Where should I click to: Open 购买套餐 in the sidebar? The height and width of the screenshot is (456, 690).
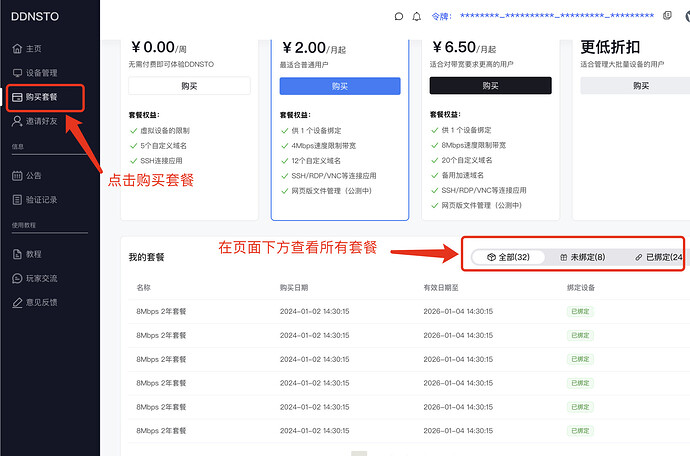coord(41,97)
